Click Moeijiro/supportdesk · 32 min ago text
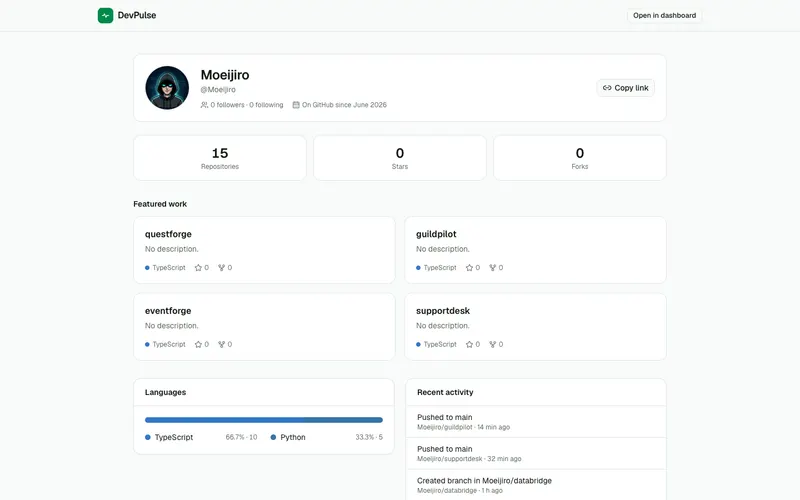This screenshot has width=800, height=500. click(469, 459)
